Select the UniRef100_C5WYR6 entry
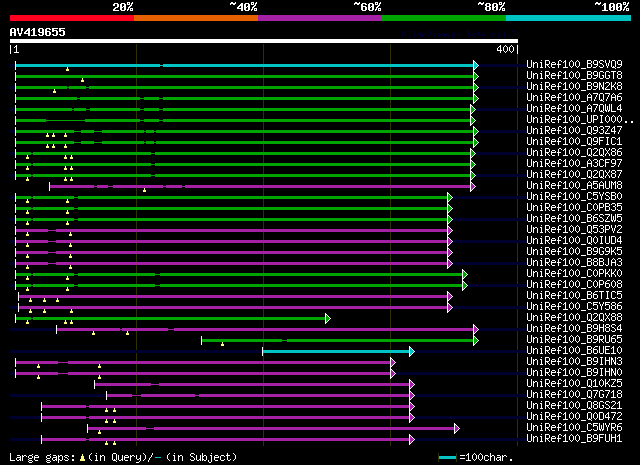The width and height of the screenshot is (640, 465). click(574, 428)
